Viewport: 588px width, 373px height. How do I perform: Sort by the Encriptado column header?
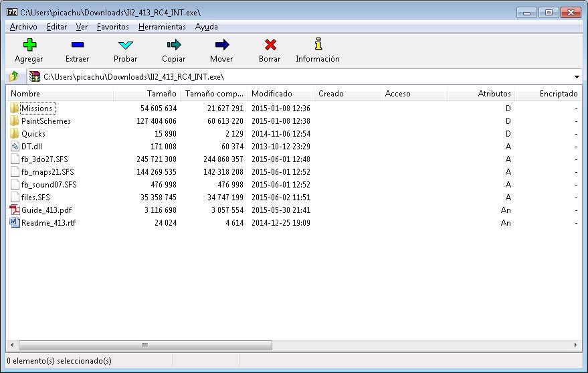[x=548, y=94]
